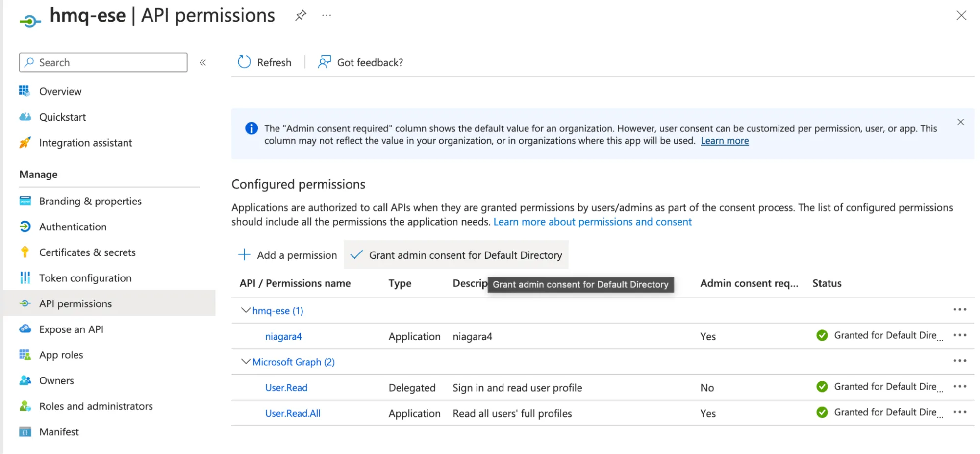The image size is (980, 454).
Task: Collapse the Microsoft Graph (2) group chevron
Action: (x=246, y=361)
